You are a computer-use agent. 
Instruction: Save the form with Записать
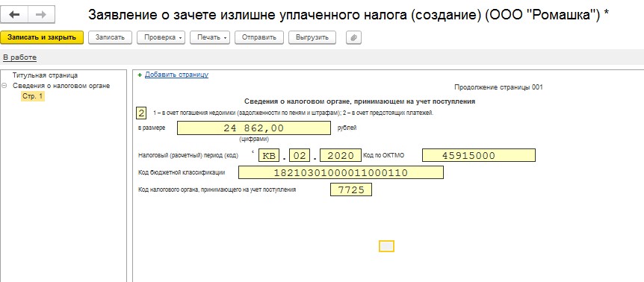point(110,37)
